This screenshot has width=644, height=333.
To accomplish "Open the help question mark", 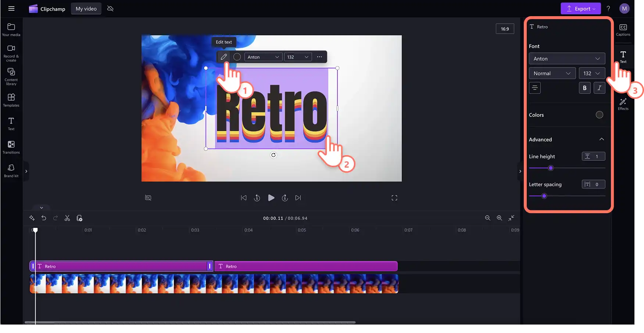I will click(608, 8).
